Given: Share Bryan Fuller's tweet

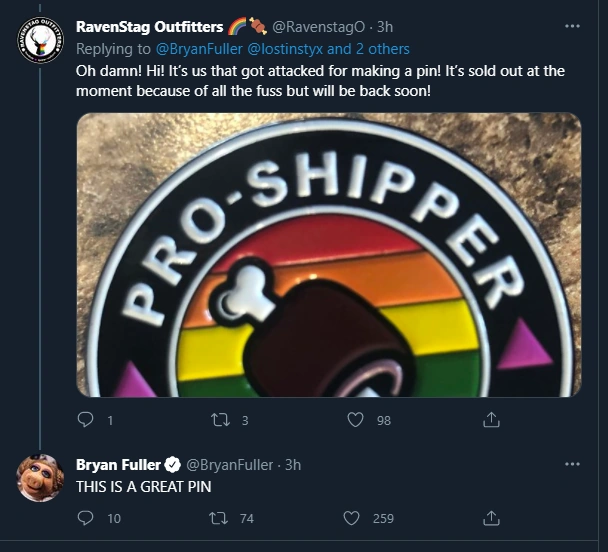Looking at the screenshot, I should (x=491, y=518).
